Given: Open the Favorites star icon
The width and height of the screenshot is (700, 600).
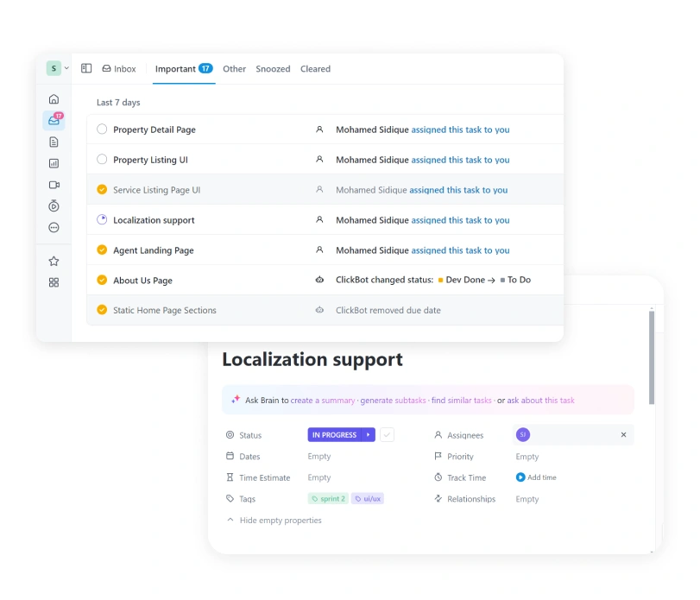Looking at the screenshot, I should (x=54, y=262).
